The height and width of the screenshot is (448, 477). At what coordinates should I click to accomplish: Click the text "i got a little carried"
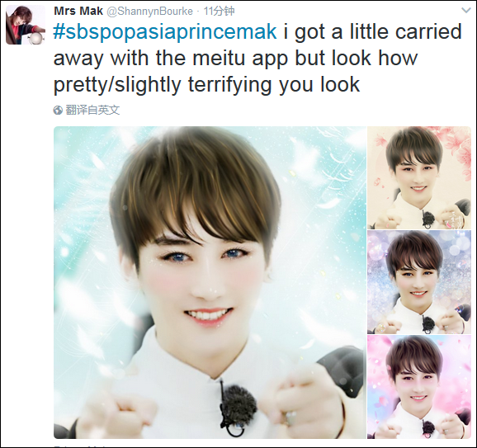(x=372, y=31)
